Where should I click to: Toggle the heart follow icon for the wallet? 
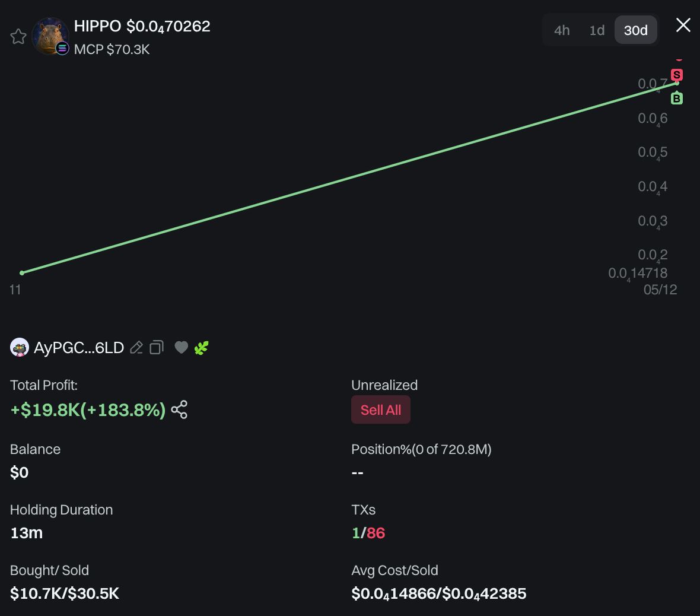(x=182, y=348)
